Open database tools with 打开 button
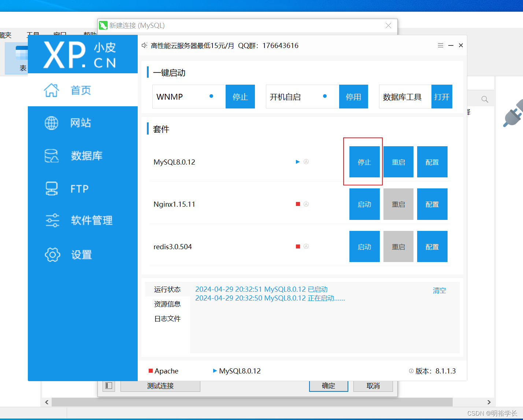The height and width of the screenshot is (420, 523). point(442,97)
